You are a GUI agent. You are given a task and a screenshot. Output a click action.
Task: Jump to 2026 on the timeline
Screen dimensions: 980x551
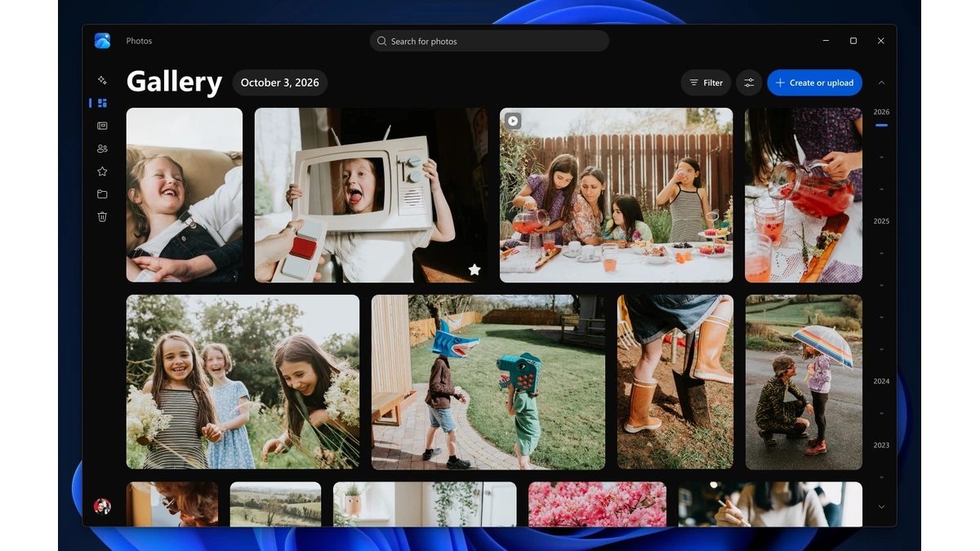[x=881, y=112]
